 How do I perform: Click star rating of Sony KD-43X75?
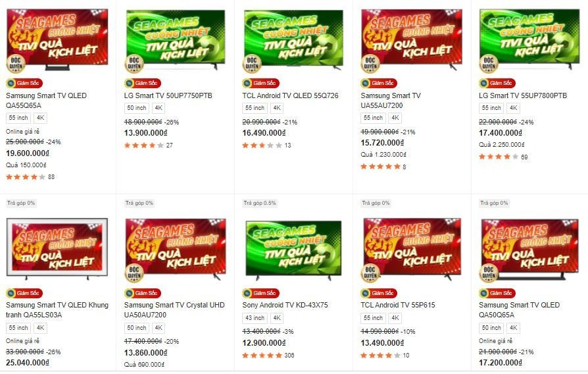pyautogui.click(x=262, y=355)
